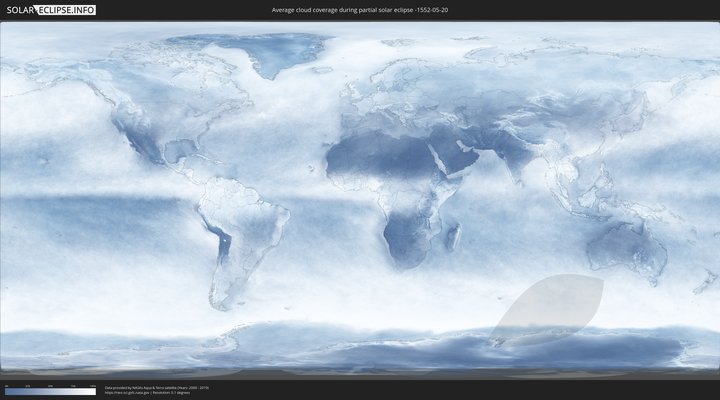This screenshot has width=720, height=400.
Task: Click the 100% end of the legend bar
Action: tap(94, 391)
